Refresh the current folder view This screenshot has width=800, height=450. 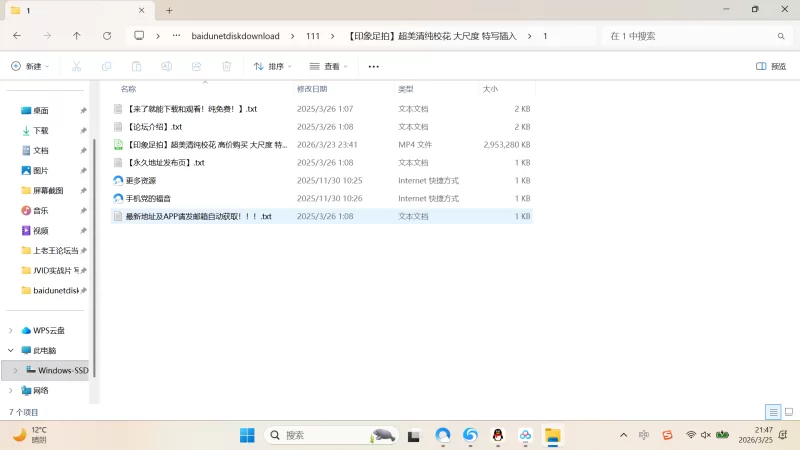tap(107, 36)
